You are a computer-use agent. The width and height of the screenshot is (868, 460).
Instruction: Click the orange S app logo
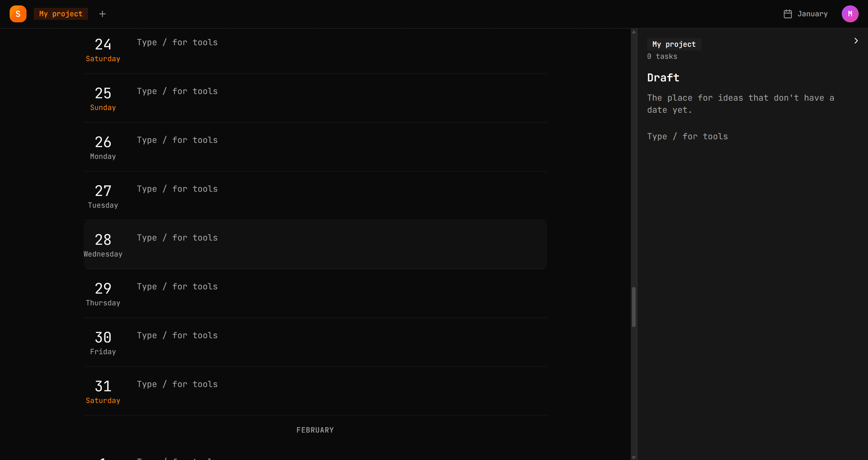(18, 14)
